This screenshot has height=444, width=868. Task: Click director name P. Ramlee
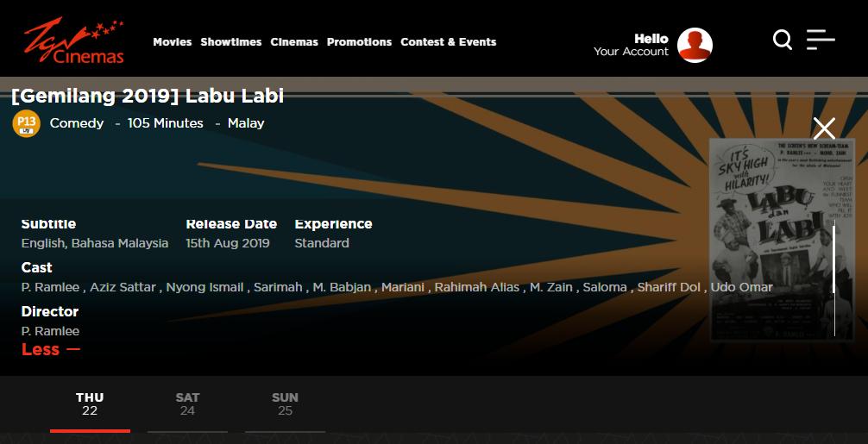pyautogui.click(x=50, y=331)
